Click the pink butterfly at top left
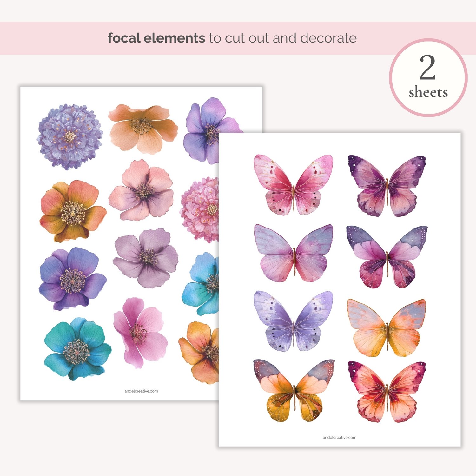 tap(293, 185)
